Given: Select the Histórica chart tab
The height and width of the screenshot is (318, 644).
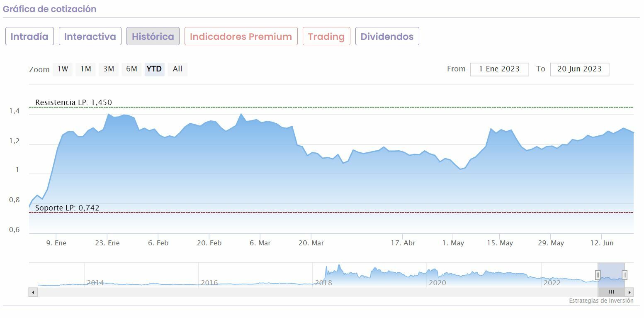Looking at the screenshot, I should point(153,37).
